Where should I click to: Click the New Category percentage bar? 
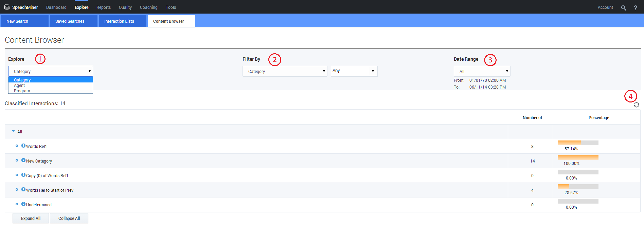578,157
